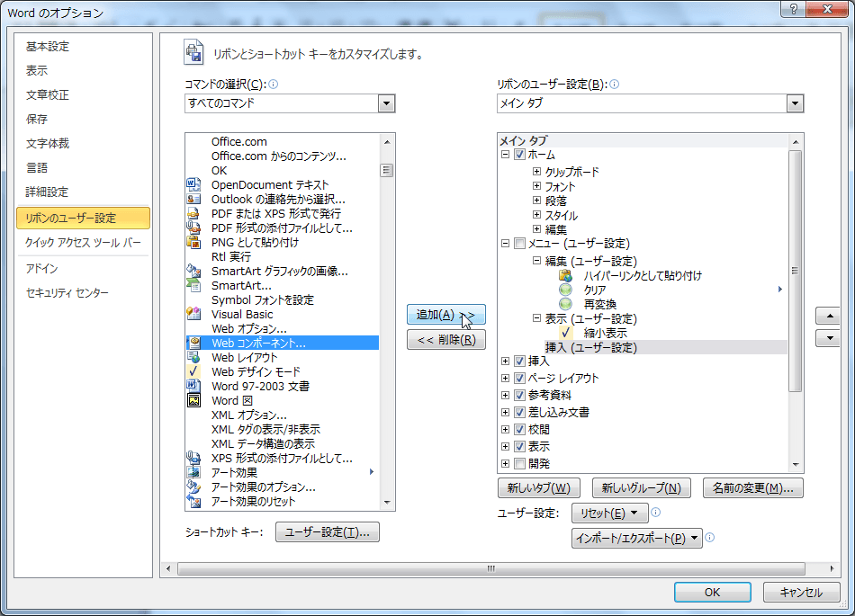This screenshot has width=855, height=616.
Task: Uncheck the ホーム tab checkbox
Action: pyautogui.click(x=519, y=154)
